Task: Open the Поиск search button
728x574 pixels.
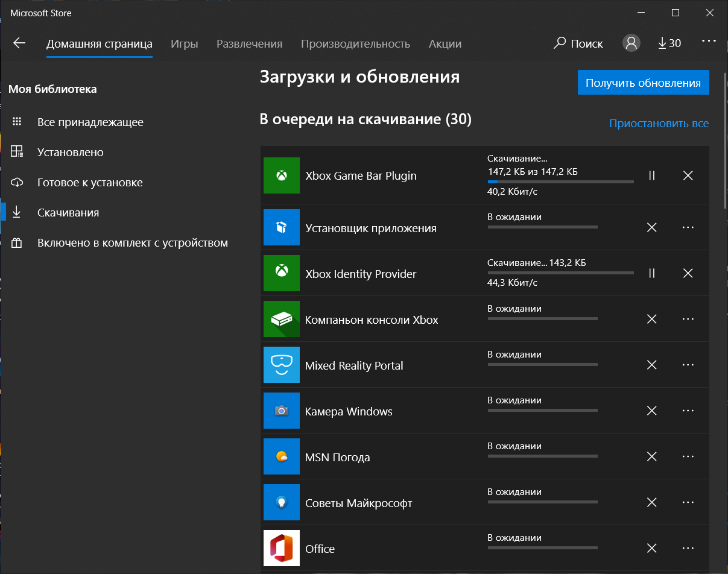Action: click(x=578, y=43)
